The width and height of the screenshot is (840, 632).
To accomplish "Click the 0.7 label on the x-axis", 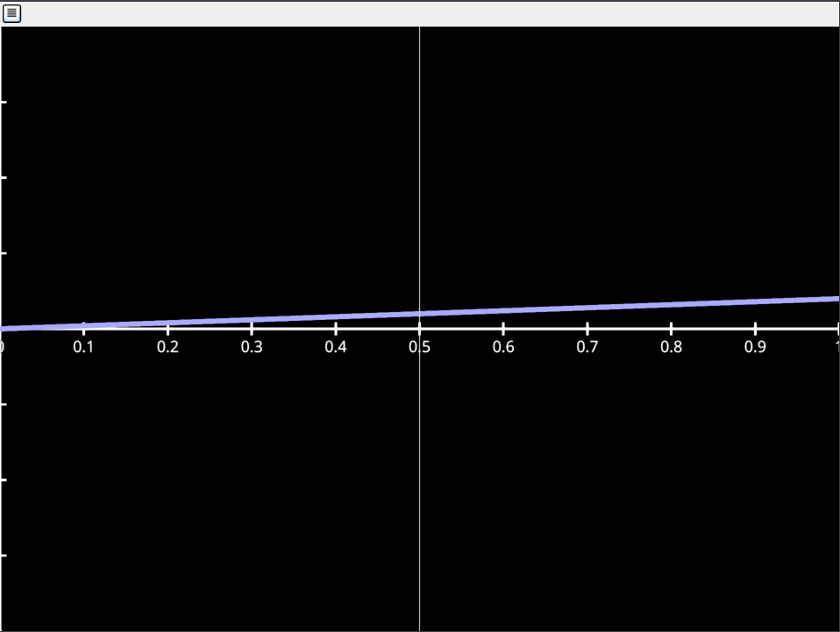I will pyautogui.click(x=587, y=347).
